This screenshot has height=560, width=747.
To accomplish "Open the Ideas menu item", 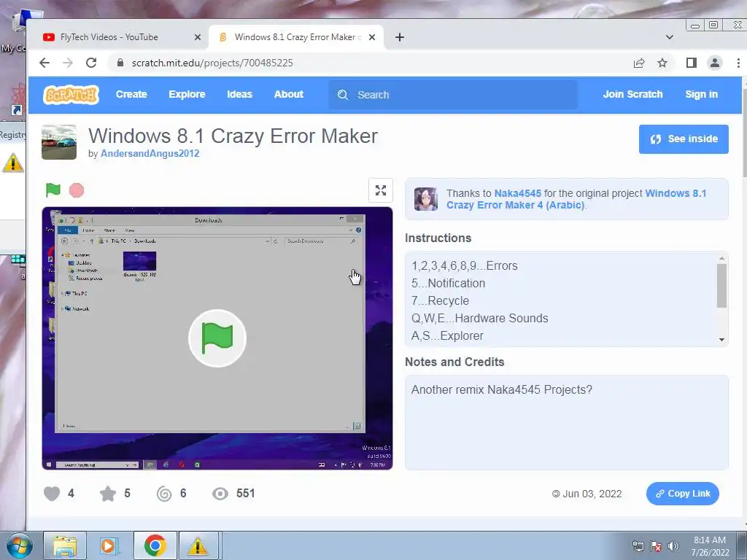I will point(239,94).
